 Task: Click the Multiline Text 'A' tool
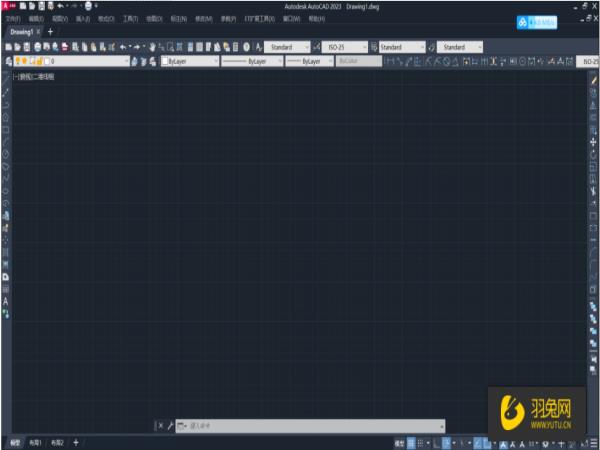point(6,300)
